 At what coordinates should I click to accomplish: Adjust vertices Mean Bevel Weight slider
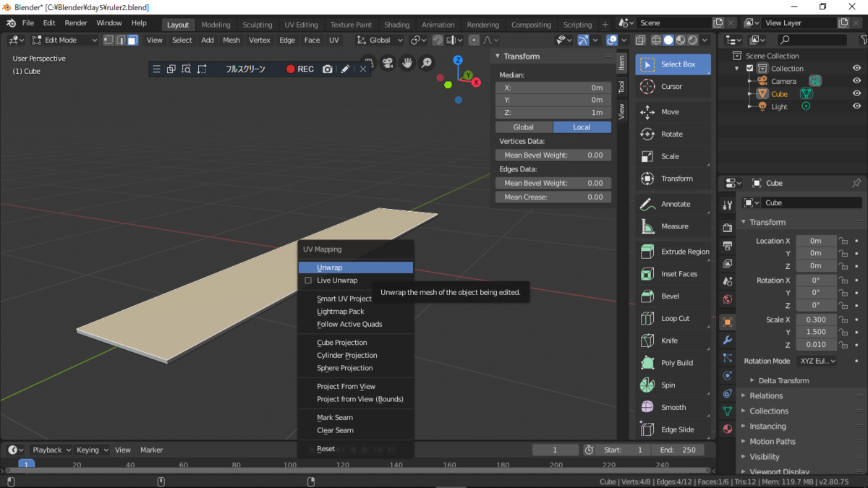[553, 155]
